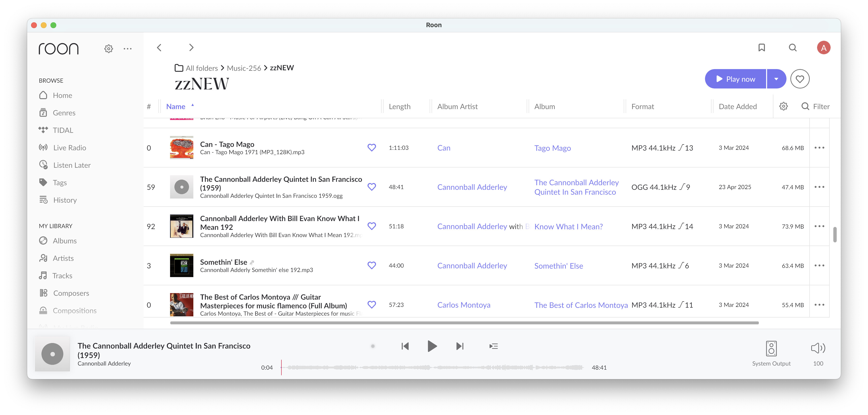This screenshot has width=868, height=415.
Task: Open the volume control speaker icon
Action: (x=818, y=348)
